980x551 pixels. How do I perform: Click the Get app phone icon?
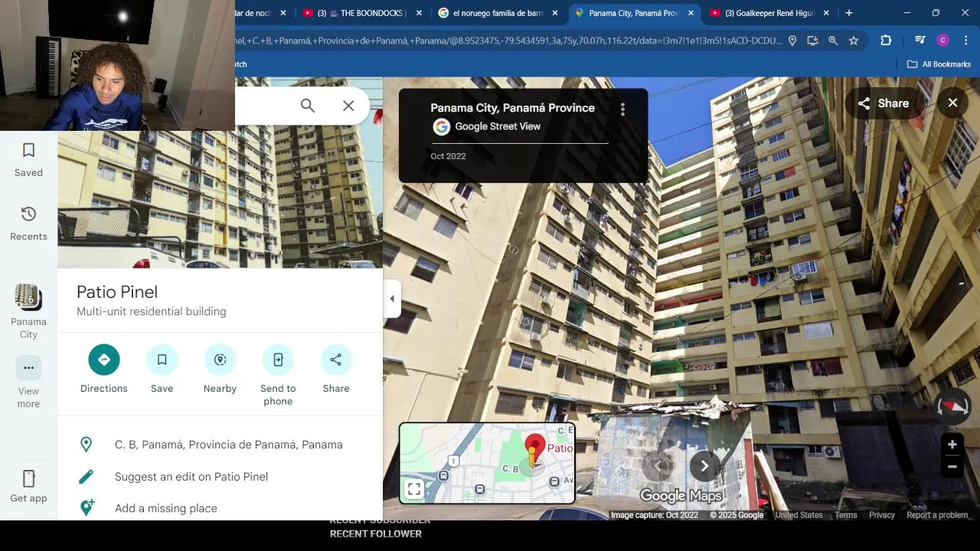pyautogui.click(x=28, y=479)
